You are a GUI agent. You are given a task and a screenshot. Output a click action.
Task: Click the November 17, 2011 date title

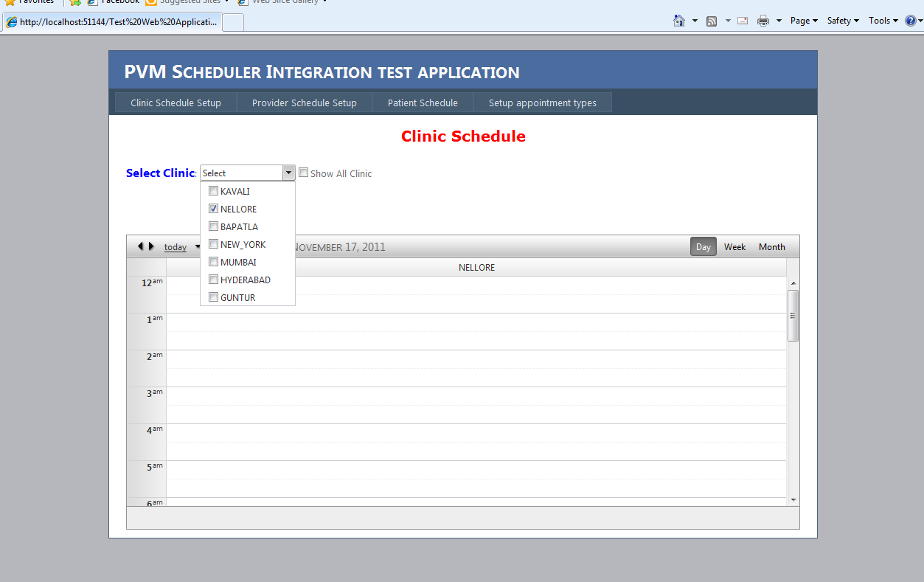pyautogui.click(x=338, y=247)
